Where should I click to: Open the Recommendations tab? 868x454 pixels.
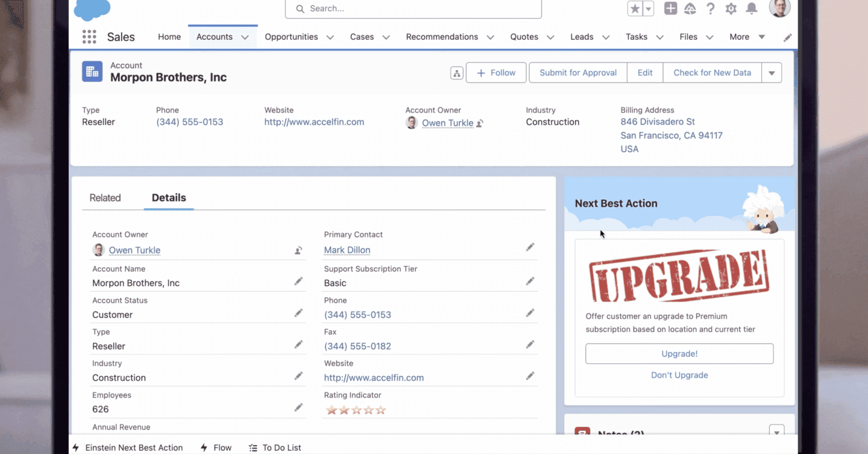442,37
